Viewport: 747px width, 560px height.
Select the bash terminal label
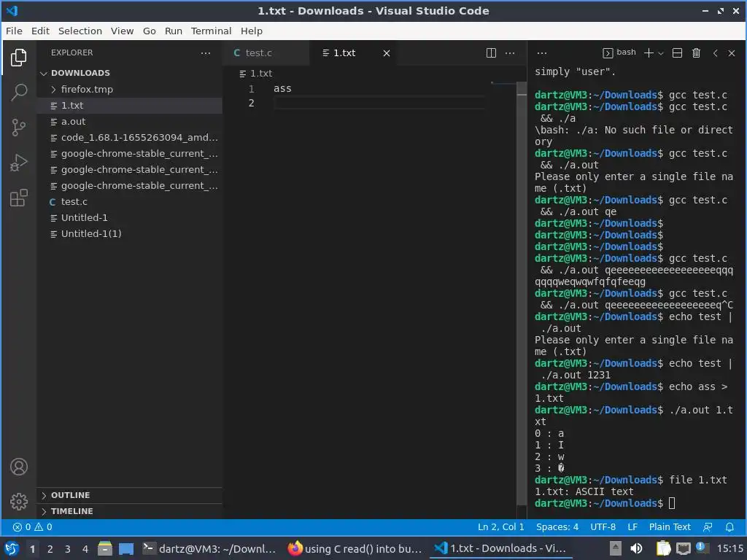coord(619,52)
